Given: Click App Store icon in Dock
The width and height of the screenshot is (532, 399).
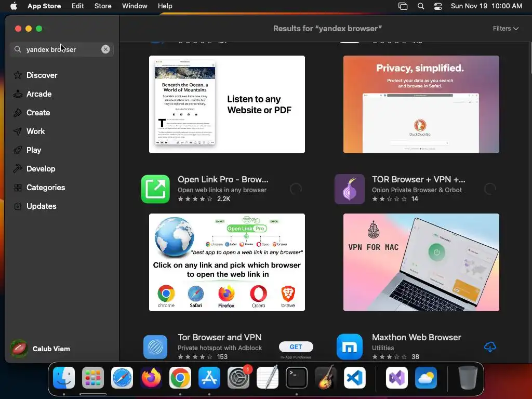Looking at the screenshot, I should [209, 378].
